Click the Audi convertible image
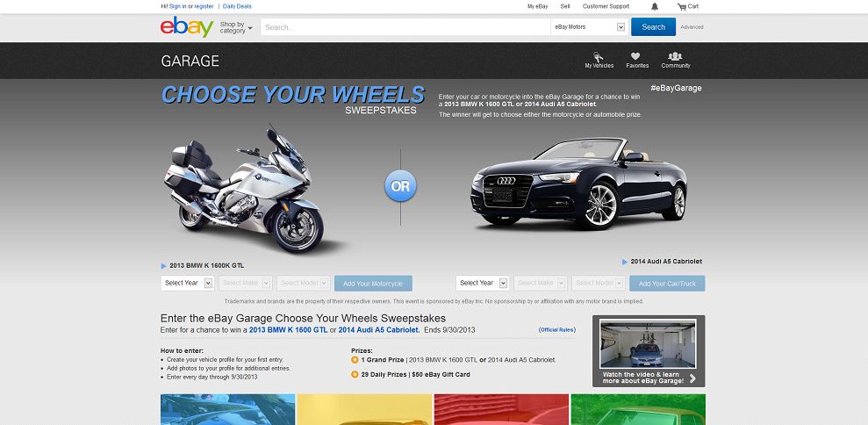The width and height of the screenshot is (868, 425). [578, 184]
